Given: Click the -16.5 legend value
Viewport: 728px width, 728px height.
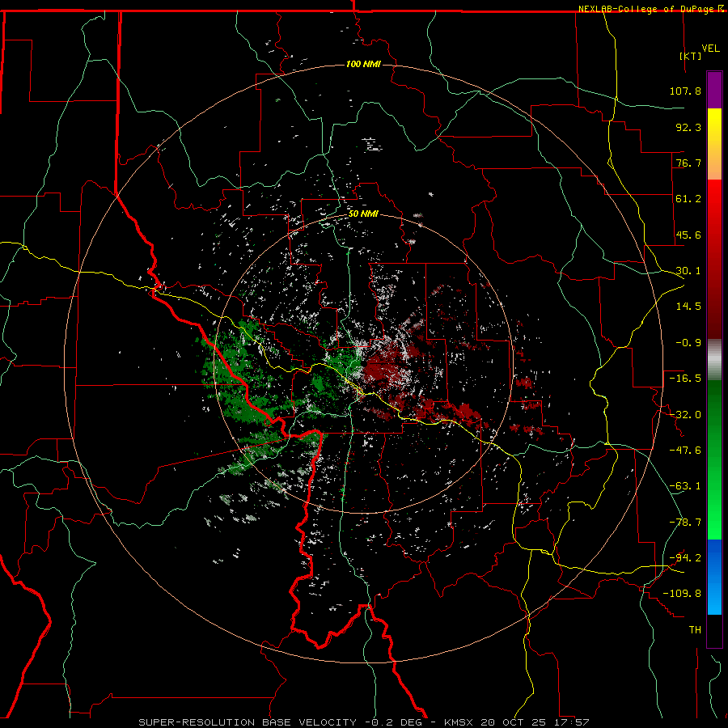Looking at the screenshot, I should (x=685, y=379).
